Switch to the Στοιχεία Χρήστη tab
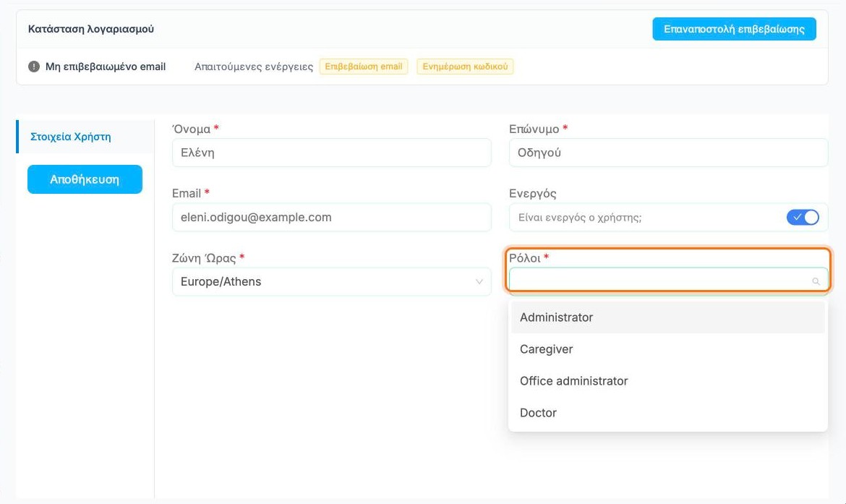This screenshot has height=504, width=846. coord(71,137)
